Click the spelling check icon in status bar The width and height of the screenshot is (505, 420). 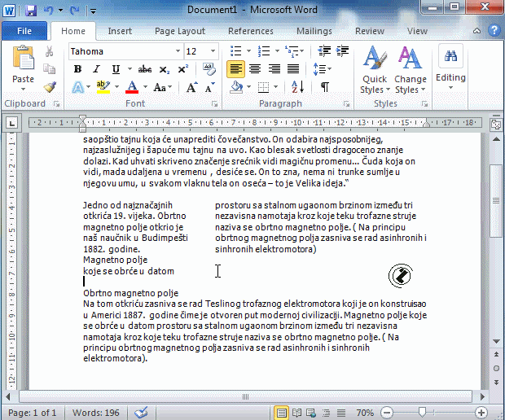[141, 413]
